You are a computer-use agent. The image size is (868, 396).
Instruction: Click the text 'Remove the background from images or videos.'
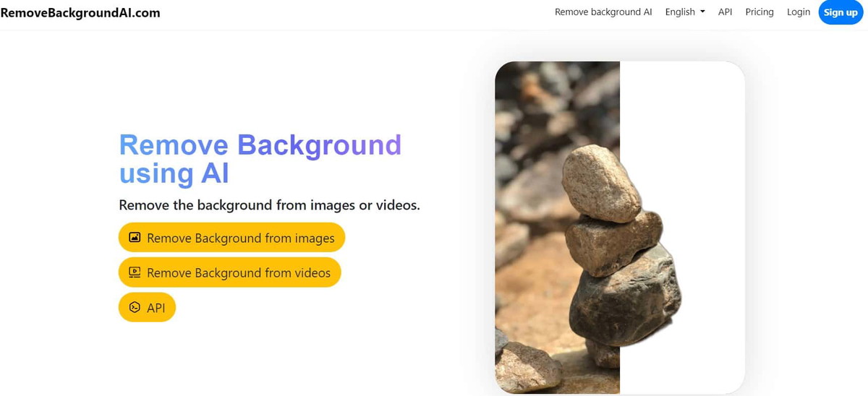click(269, 205)
